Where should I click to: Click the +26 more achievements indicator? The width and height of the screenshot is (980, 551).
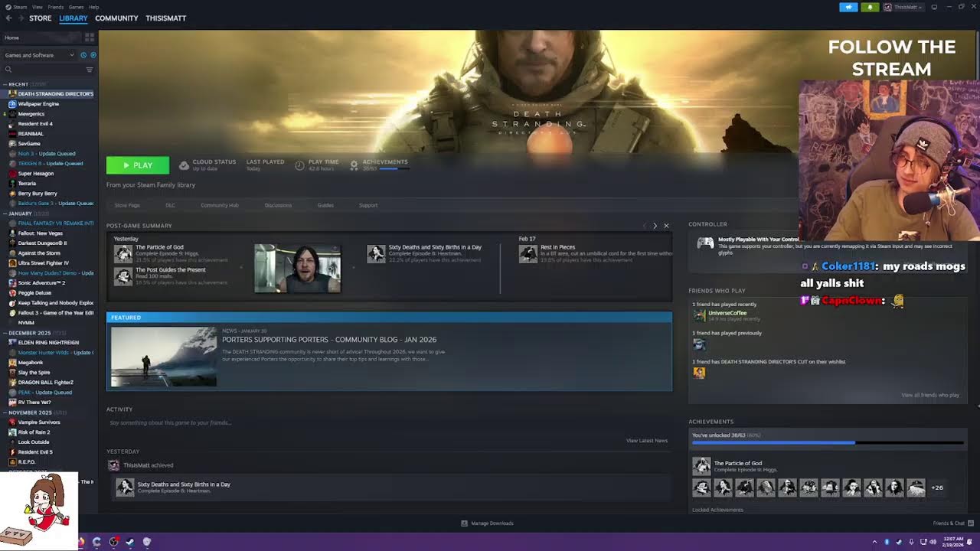937,487
